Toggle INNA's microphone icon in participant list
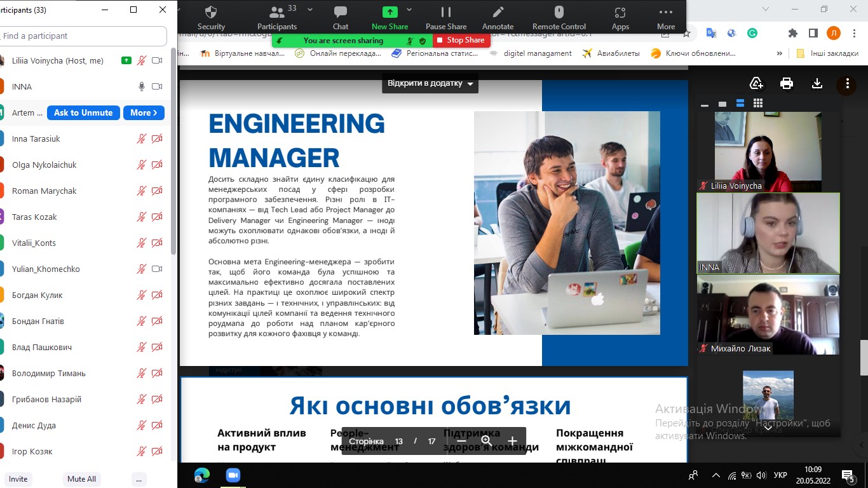Screen dimensions: 868x488 point(142,86)
